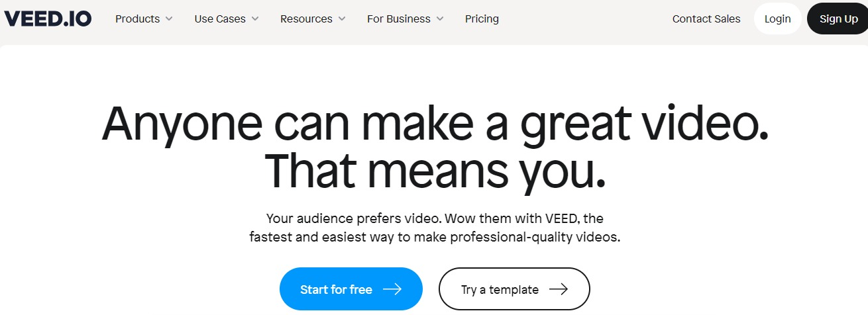Expand the chevron beside Use Cases

(255, 19)
